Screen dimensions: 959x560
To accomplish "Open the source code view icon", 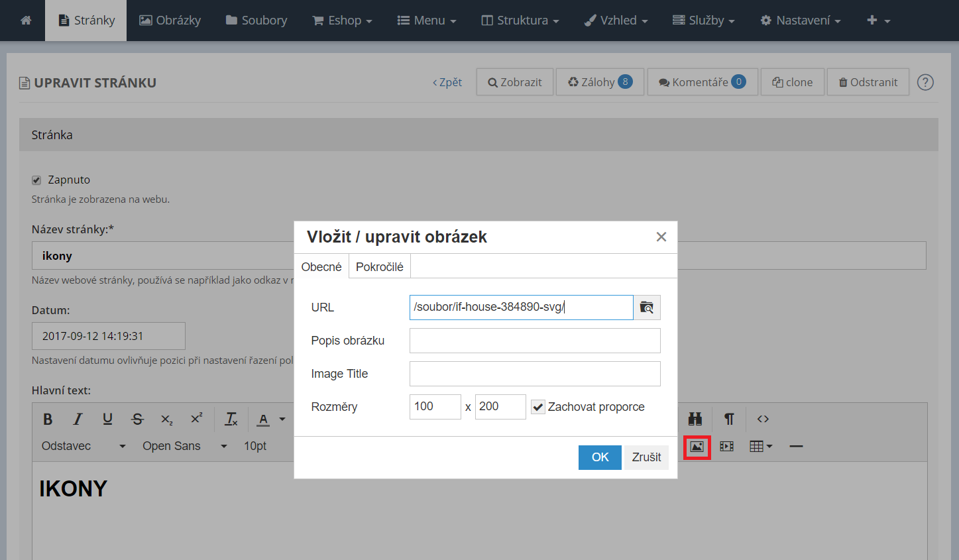I will pyautogui.click(x=763, y=419).
